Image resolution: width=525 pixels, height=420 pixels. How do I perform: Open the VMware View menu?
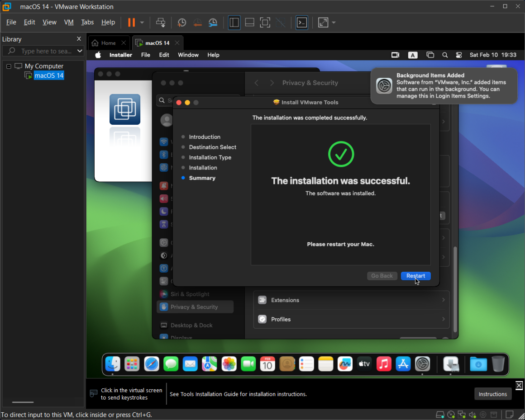pyautogui.click(x=49, y=22)
